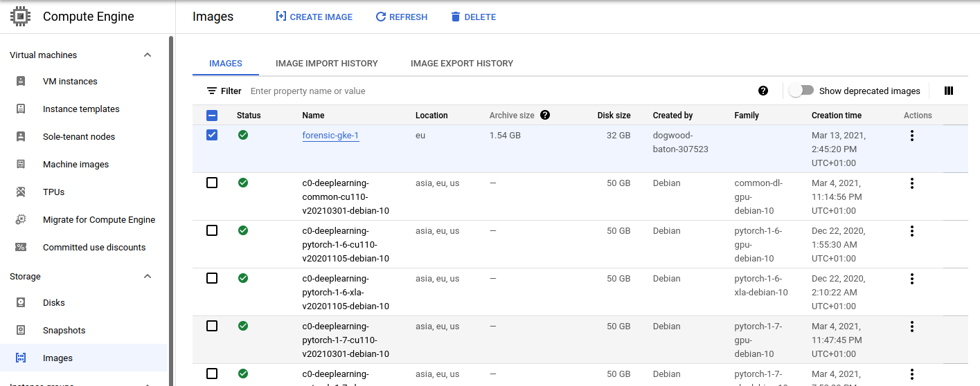Open the help question mark near the toggle
Screen dimensions: 980x386
763,91
